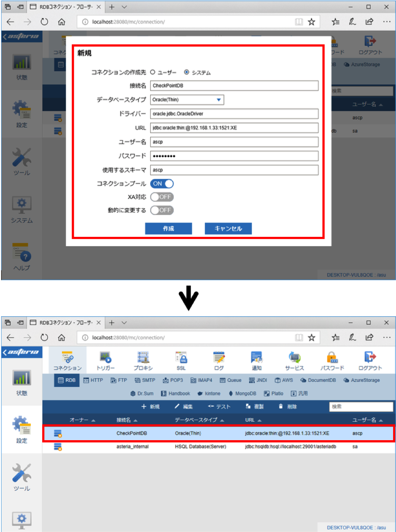Image resolution: width=396 pixels, height=532 pixels.
Task: Click the 編集 button
Action: click(x=184, y=407)
